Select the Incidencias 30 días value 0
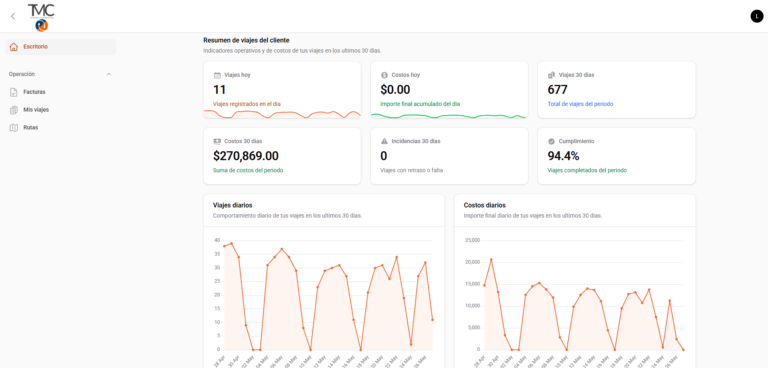Screen dimensions: 768x368 (x=384, y=156)
